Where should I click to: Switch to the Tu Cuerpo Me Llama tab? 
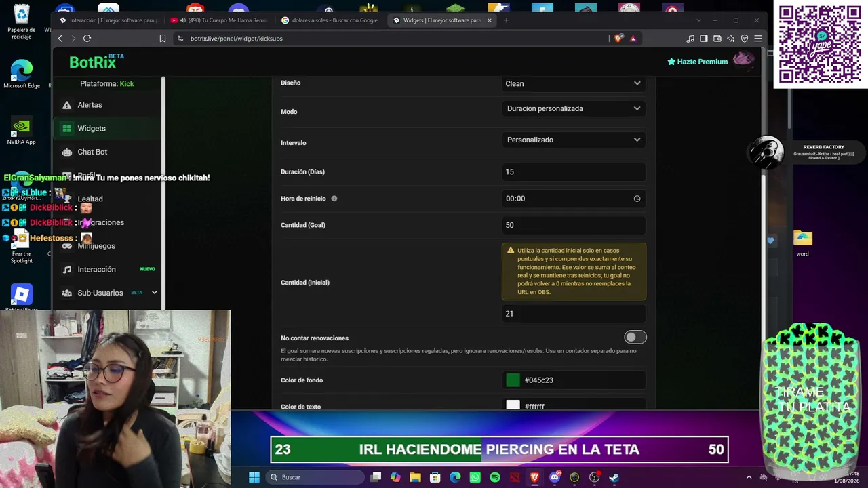220,20
